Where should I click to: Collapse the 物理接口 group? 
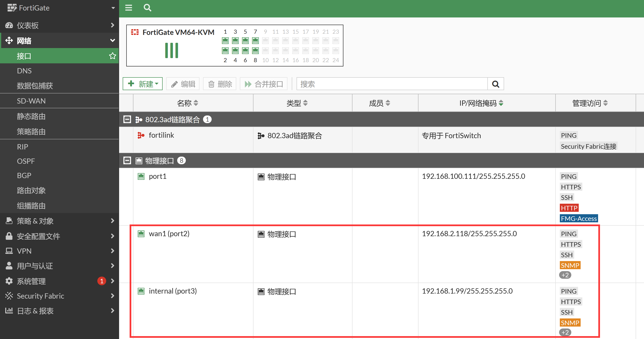(x=127, y=160)
